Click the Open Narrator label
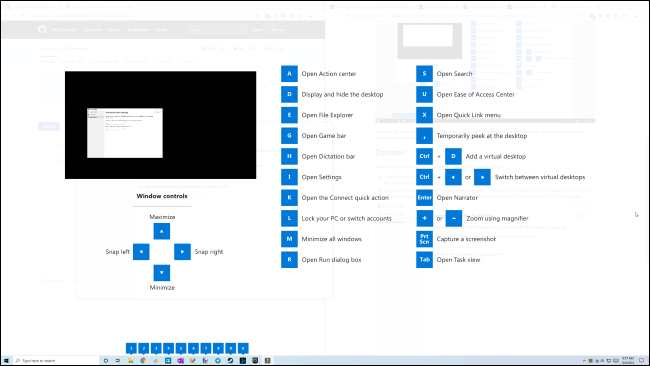The height and width of the screenshot is (366, 650). [457, 198]
